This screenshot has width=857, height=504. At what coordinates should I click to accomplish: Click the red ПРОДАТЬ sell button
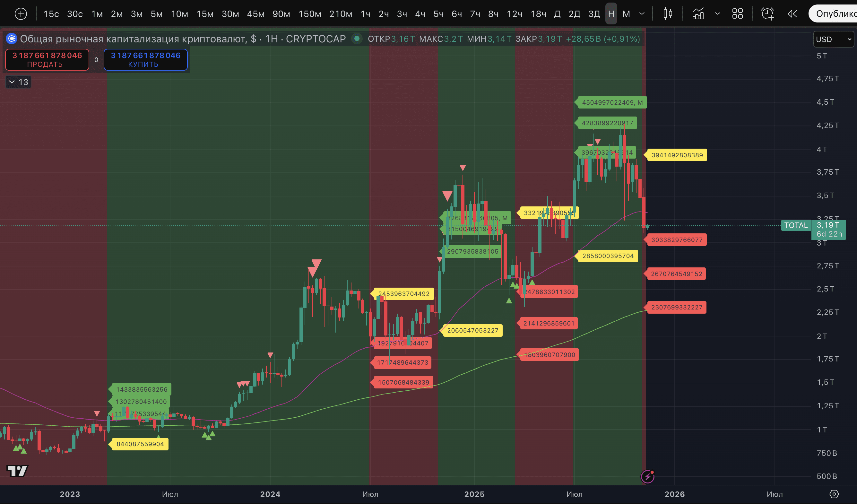47,59
